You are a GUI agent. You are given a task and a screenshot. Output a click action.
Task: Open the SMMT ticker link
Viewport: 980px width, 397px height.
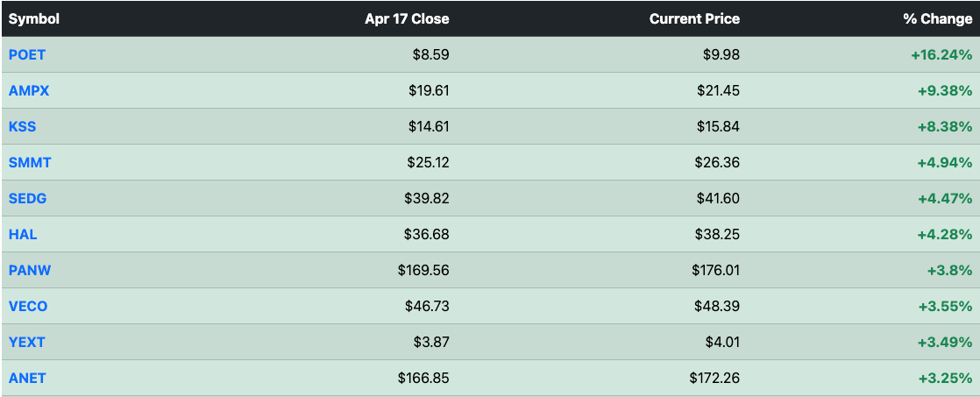(30, 162)
